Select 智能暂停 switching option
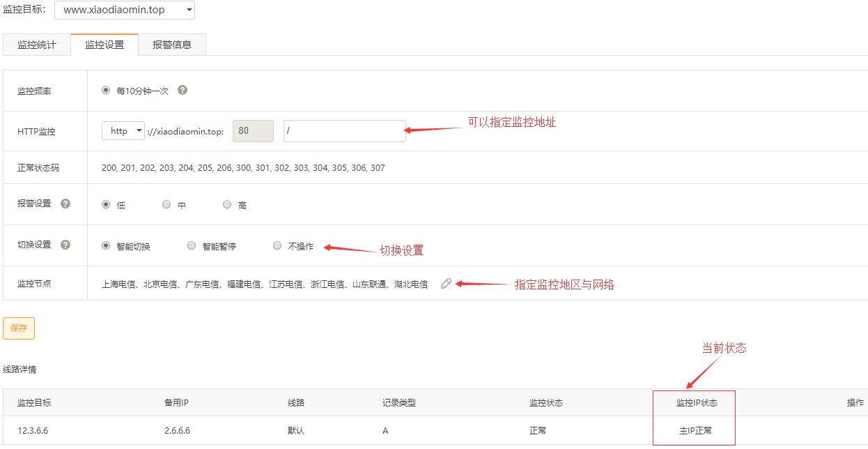Viewport: 868px width, 449px height. (192, 245)
